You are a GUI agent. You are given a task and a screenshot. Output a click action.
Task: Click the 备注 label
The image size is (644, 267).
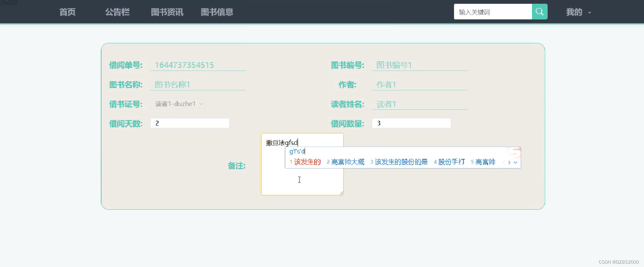pyautogui.click(x=237, y=166)
